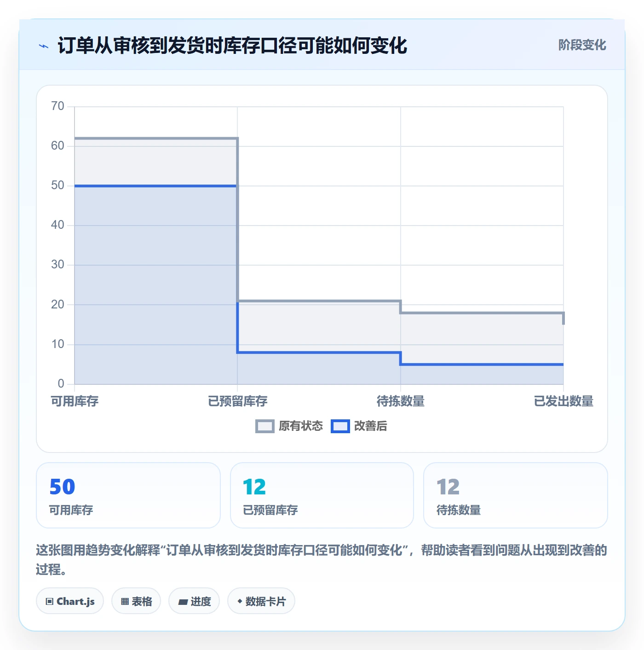Click the y-axis value 30
This screenshot has height=650, width=644.
(x=58, y=265)
